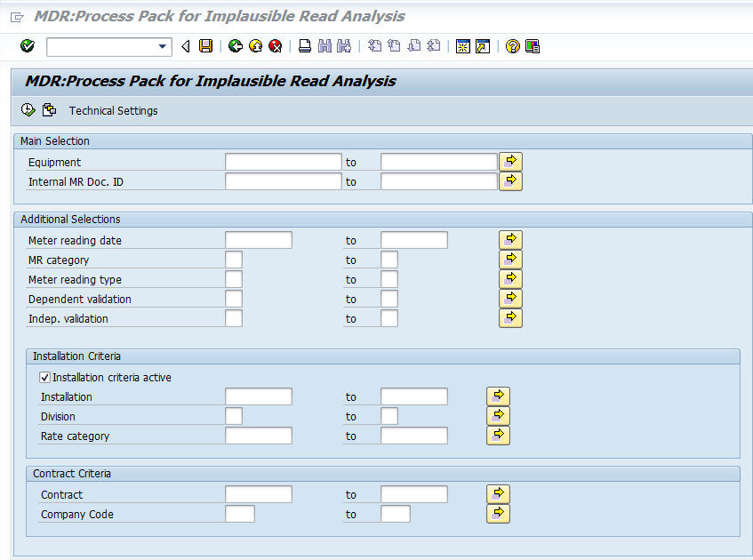Open multiple selection for Rate category
The height and width of the screenshot is (560, 753).
pyautogui.click(x=498, y=436)
